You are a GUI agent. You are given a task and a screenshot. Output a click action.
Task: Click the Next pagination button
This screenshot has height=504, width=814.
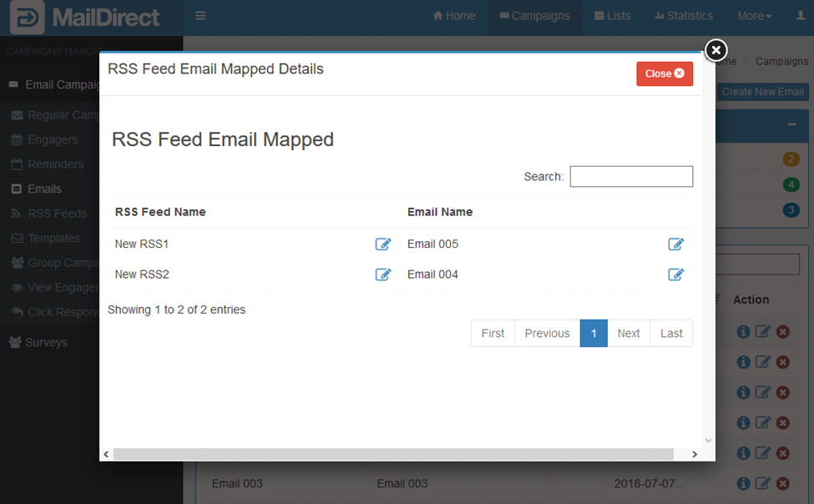[628, 333]
